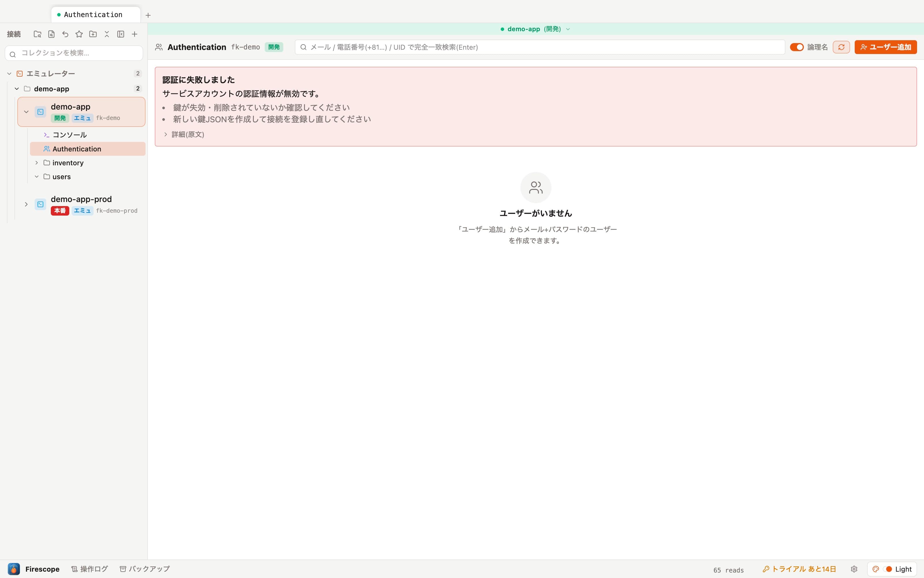Expand the inventory collection chevron

[37, 163]
